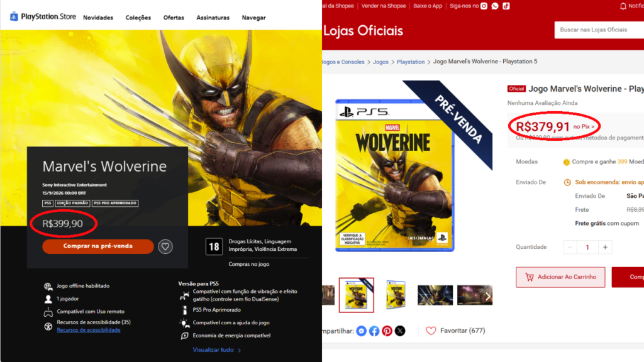
Task: Open Coleções in PlayStation Store menu
Action: 138,18
